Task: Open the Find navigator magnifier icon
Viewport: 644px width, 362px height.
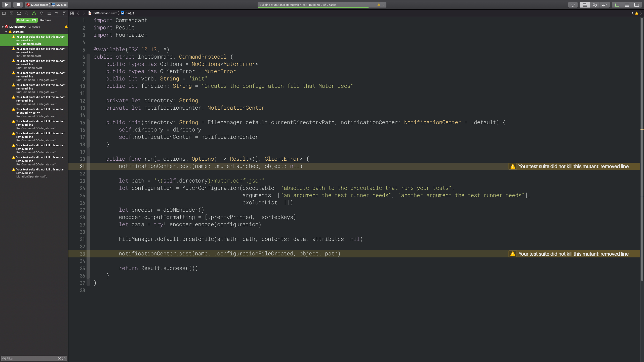Action: pos(26,13)
